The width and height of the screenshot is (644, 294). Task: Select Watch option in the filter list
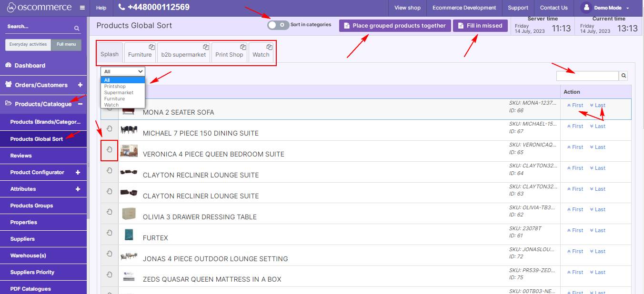[x=123, y=105]
